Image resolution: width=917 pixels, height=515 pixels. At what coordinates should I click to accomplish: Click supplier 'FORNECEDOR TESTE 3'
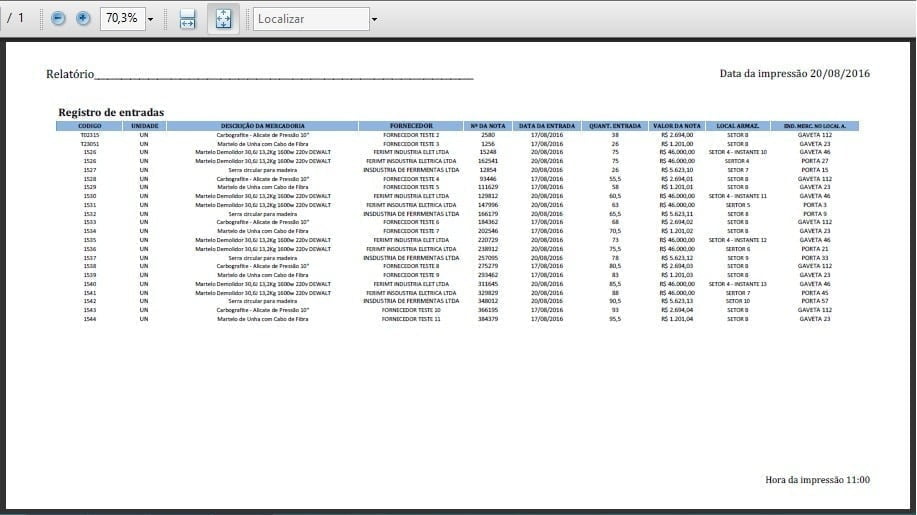pos(411,144)
